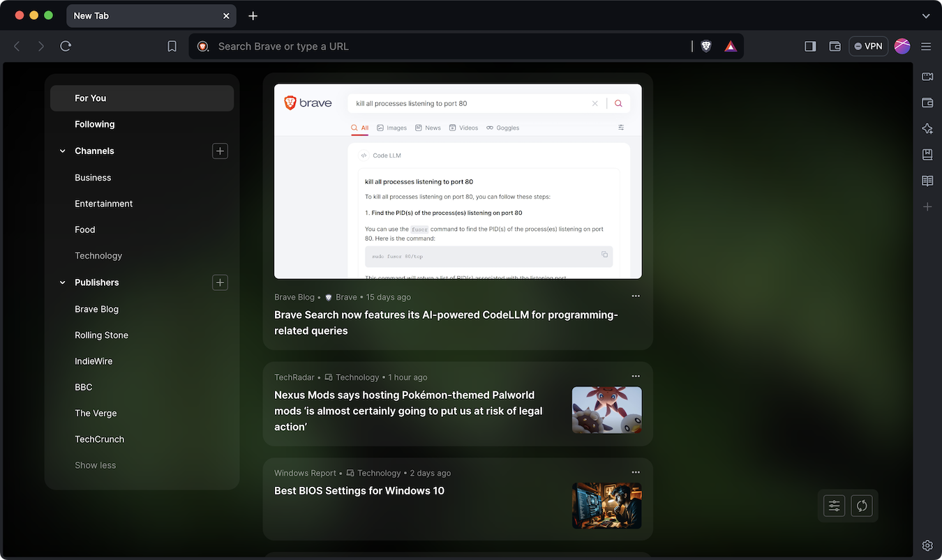Collapse the Publishers section
This screenshot has height=560, width=942.
[62, 282]
